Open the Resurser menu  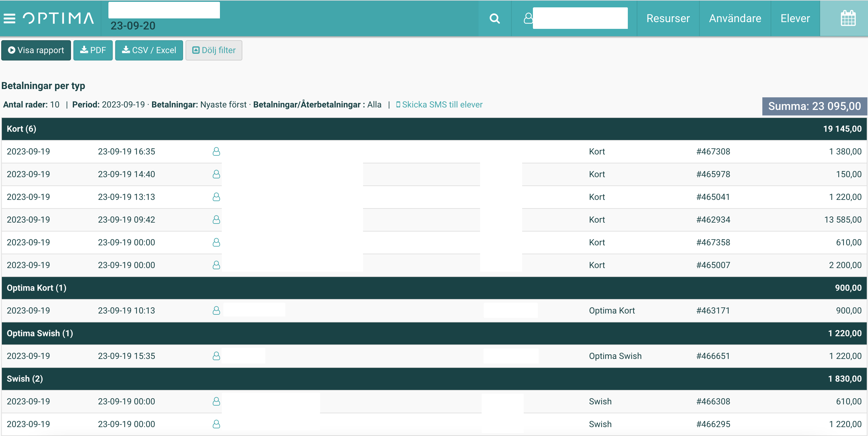pyautogui.click(x=668, y=18)
